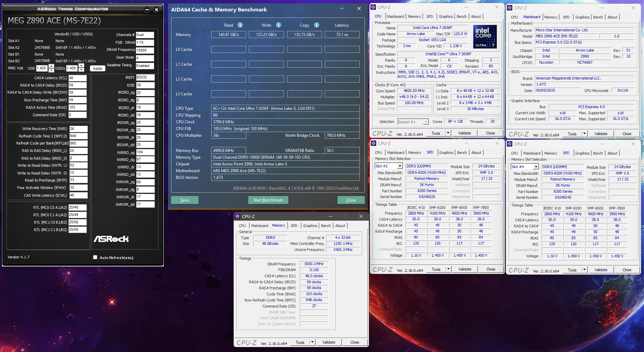Click the CAS# Latency (tCL) input field
Screen dimensions: 644x352
coord(77,78)
